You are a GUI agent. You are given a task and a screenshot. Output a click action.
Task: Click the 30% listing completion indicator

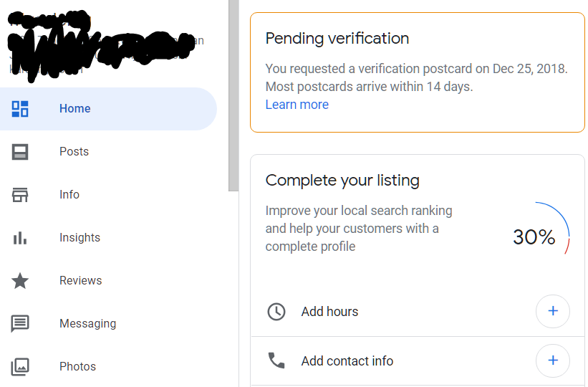click(535, 237)
